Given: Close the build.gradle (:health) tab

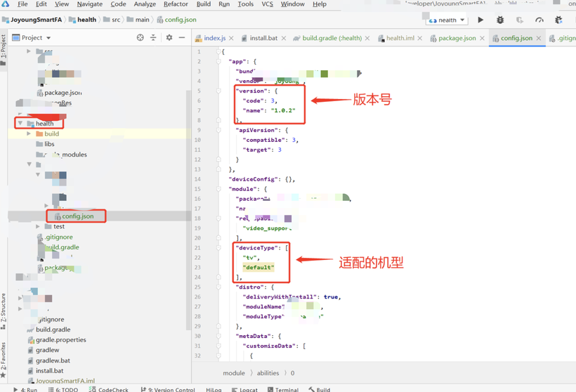Looking at the screenshot, I should coord(367,38).
